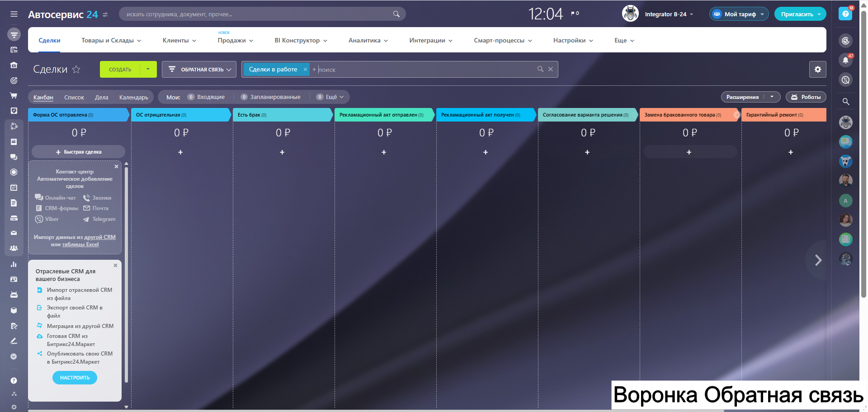Viewport: 868px width, 412px height.
Task: Follow the таблицы Excel import link
Action: [80, 244]
